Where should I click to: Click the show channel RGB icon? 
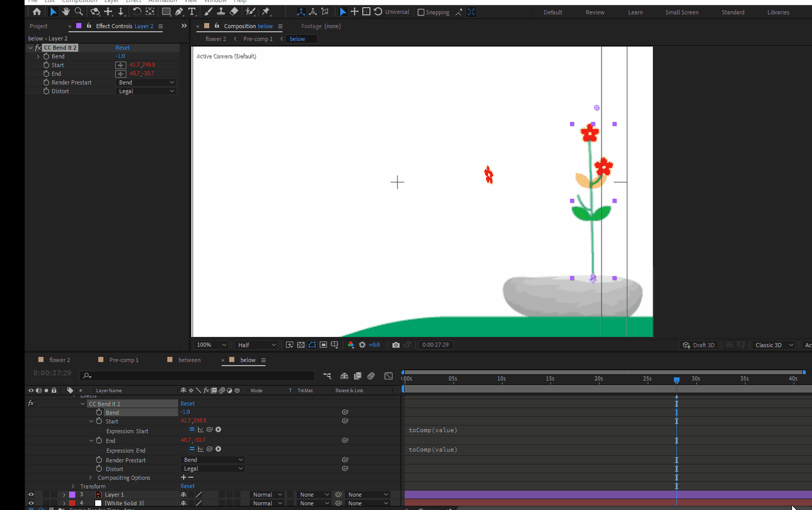(351, 345)
